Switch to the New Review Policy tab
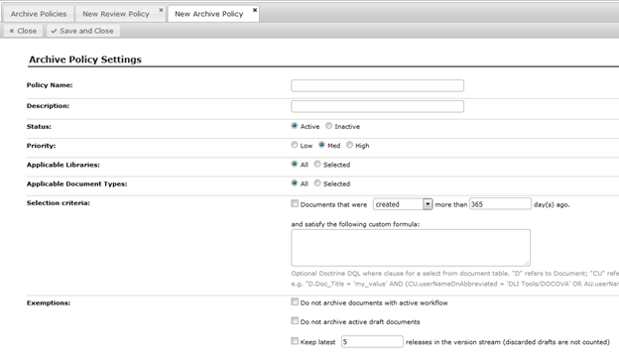The width and height of the screenshot is (619, 364). coord(116,14)
